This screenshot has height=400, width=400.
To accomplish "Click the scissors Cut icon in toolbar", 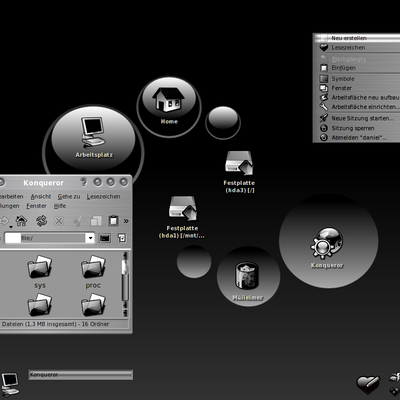I will point(78,221).
